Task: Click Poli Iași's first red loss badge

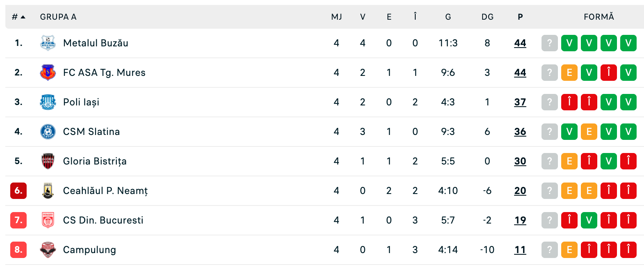Action: tap(569, 102)
